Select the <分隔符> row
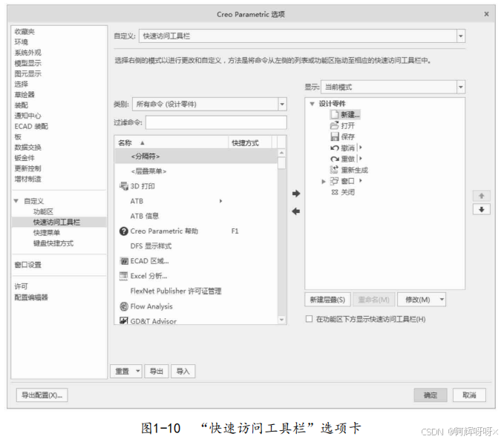Viewport: 504px width, 442px height. tap(196, 156)
